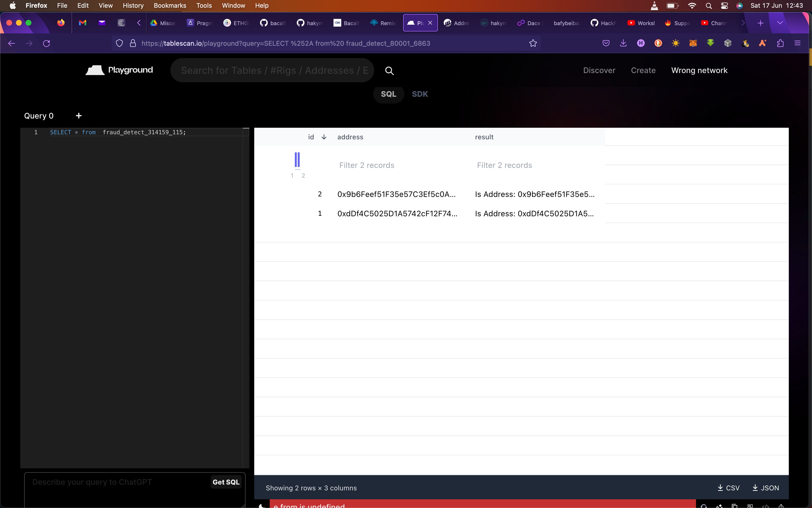Switch to the SQL mode tab
Image resolution: width=812 pixels, height=508 pixels.
point(389,94)
